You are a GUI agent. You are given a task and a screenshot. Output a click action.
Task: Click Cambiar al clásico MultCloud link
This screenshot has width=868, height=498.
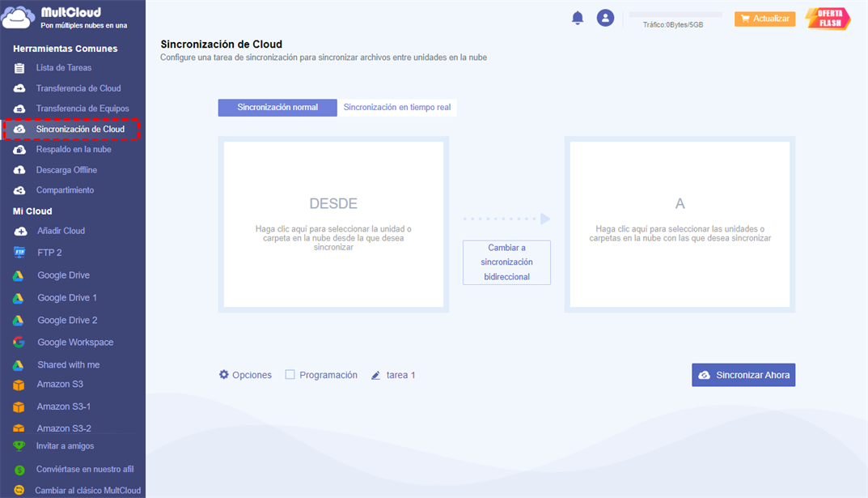[x=87, y=490]
